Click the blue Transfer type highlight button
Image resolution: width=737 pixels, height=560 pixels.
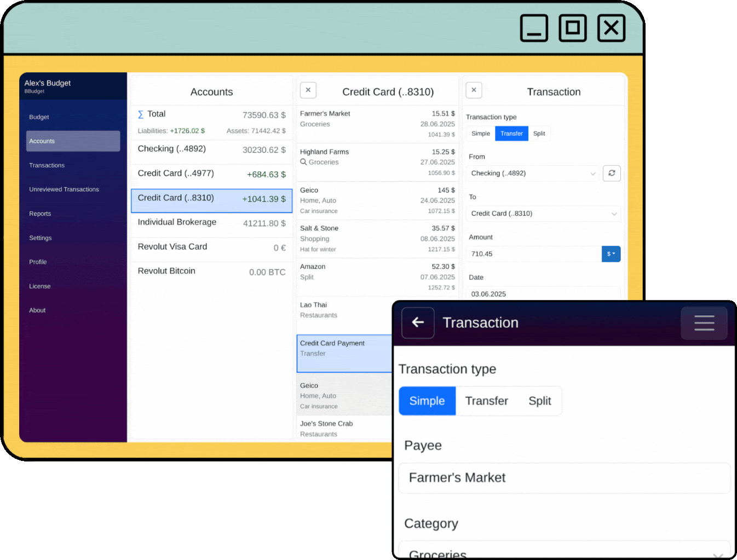(511, 133)
